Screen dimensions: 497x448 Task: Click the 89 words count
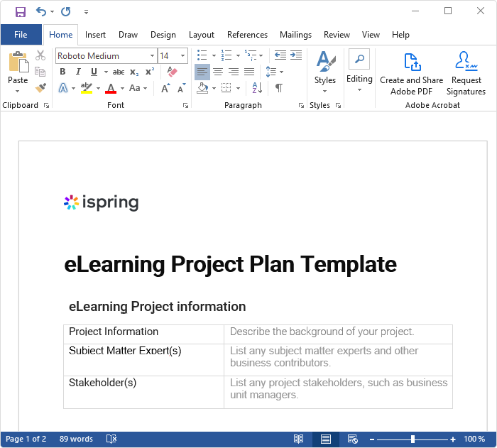pyautogui.click(x=76, y=439)
